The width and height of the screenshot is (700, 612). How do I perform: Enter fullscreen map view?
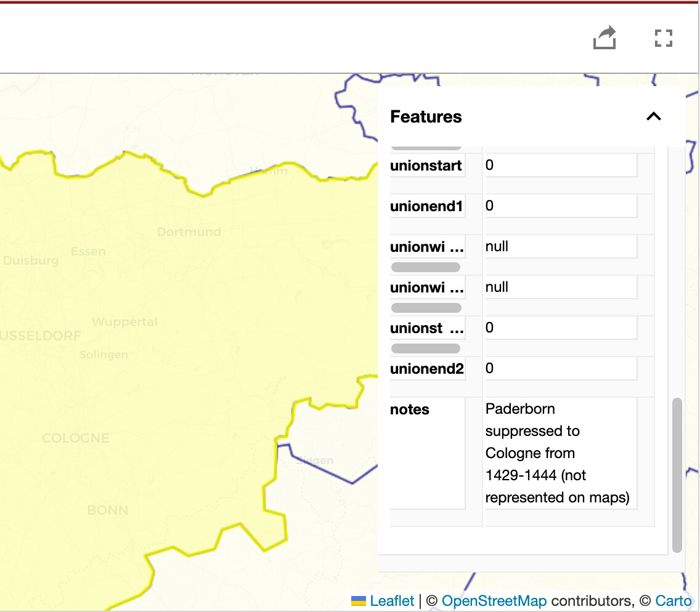[663, 38]
